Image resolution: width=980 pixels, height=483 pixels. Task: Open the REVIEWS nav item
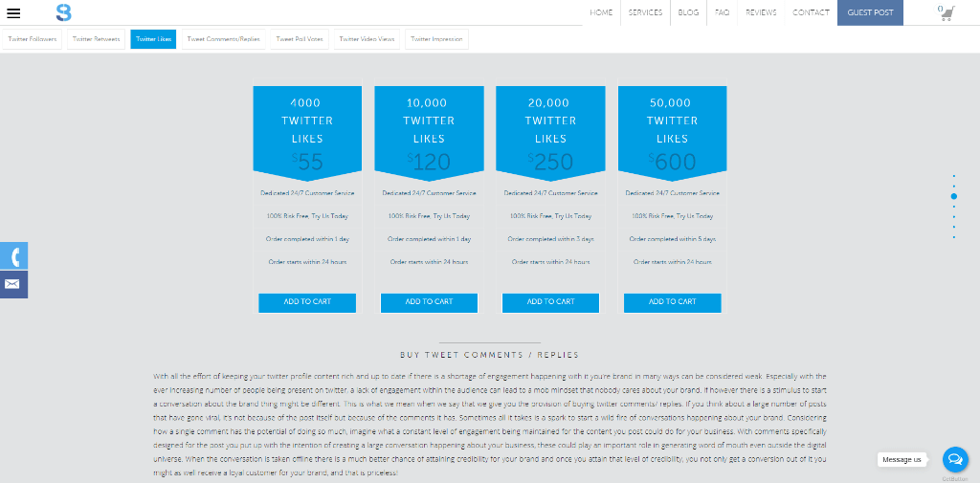click(x=761, y=12)
